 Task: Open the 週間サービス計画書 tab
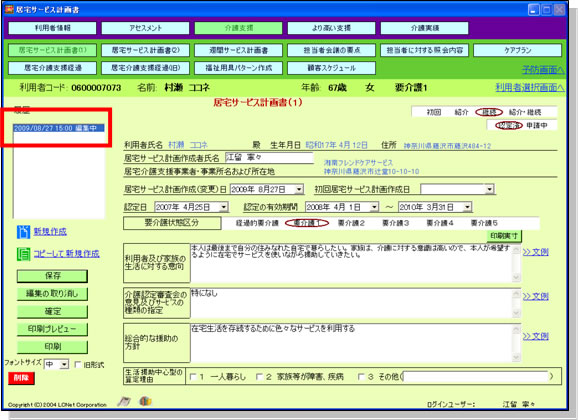[238, 50]
